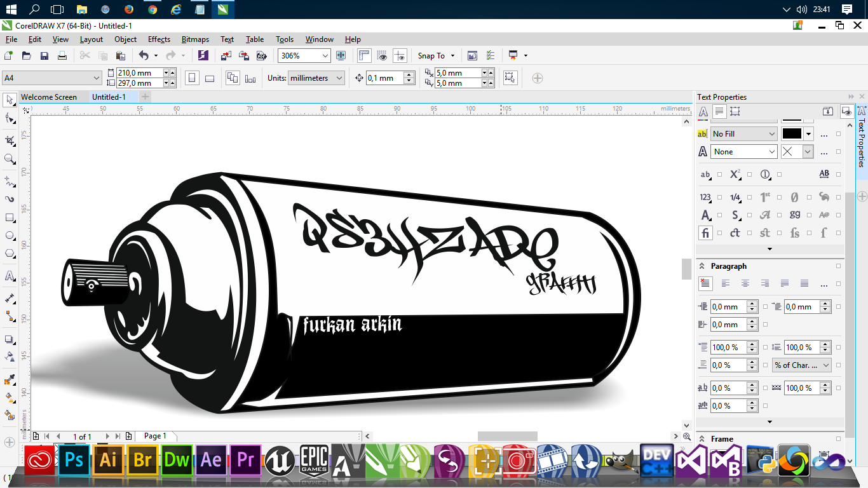Toggle Show Rulers button

click(364, 56)
